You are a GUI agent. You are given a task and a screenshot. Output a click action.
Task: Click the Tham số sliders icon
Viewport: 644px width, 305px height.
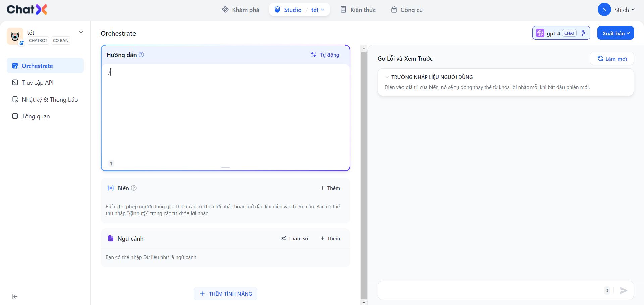[284, 238]
